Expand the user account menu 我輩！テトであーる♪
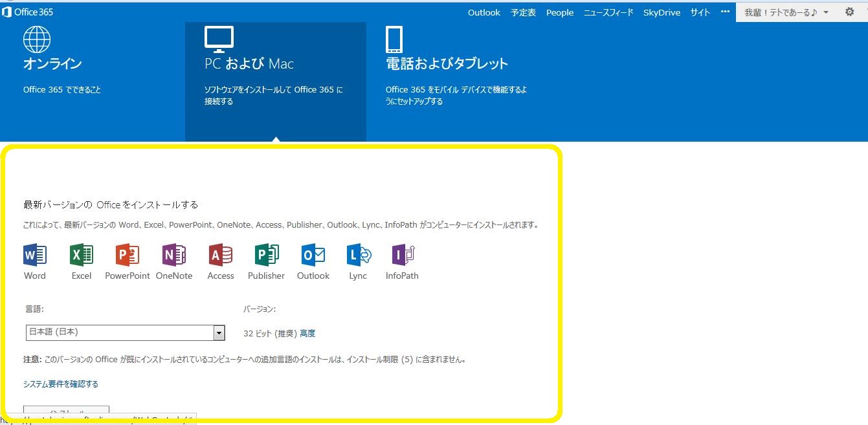 coord(786,12)
